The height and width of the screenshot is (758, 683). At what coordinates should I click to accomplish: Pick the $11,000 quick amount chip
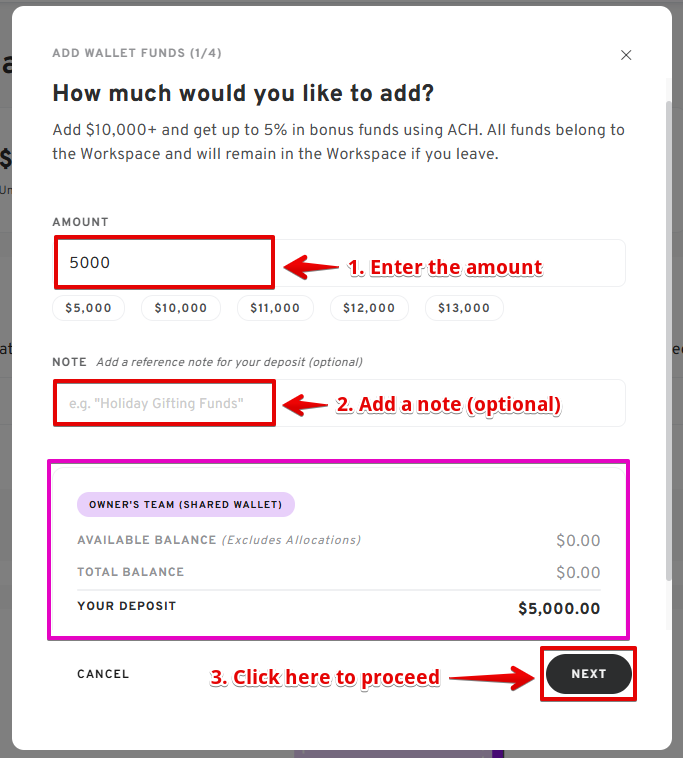(275, 308)
